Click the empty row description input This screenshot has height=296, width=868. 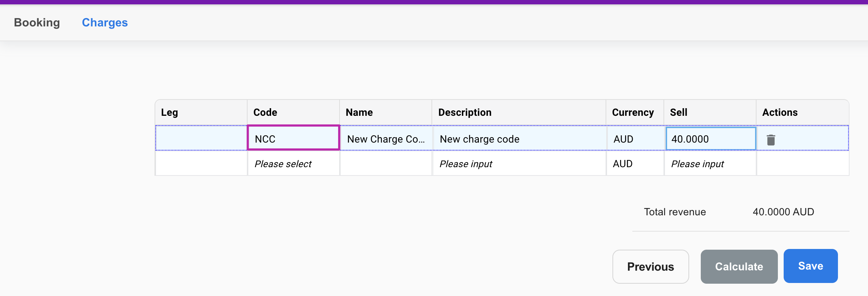[x=519, y=164]
